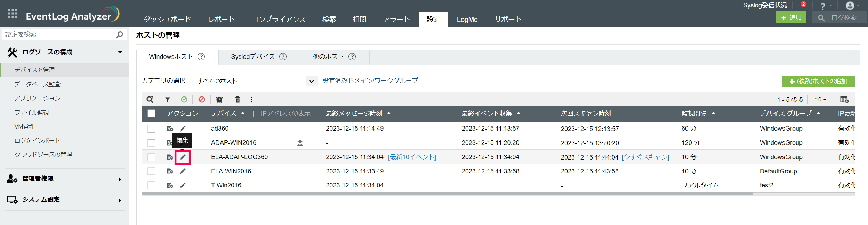
Task: Open the すべてのホスト category dropdown
Action: tap(255, 81)
